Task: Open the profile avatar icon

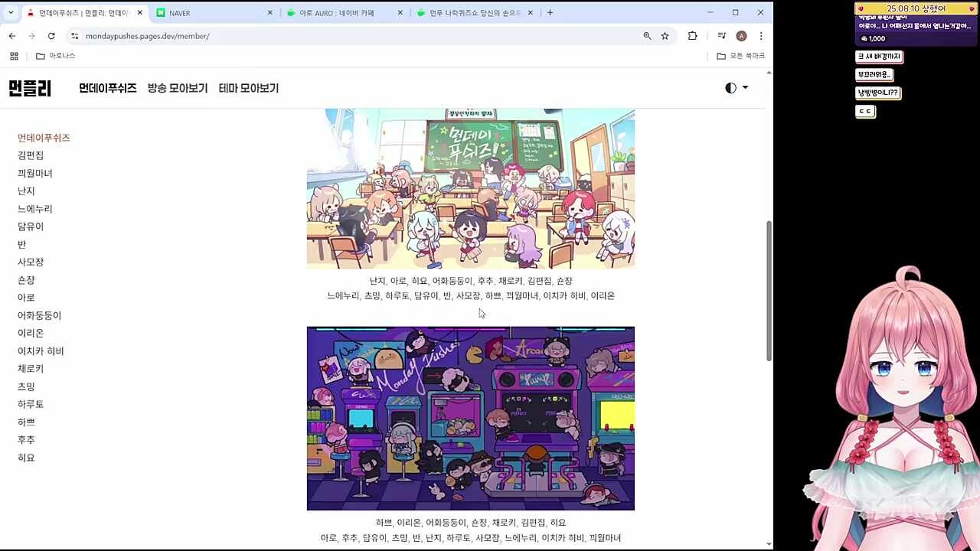Action: pyautogui.click(x=741, y=36)
